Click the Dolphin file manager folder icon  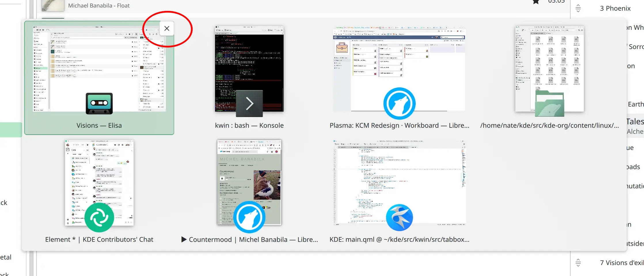coord(549,104)
